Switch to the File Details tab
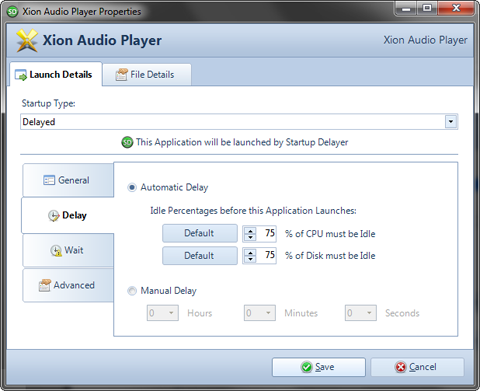480x391 pixels. pos(147,75)
